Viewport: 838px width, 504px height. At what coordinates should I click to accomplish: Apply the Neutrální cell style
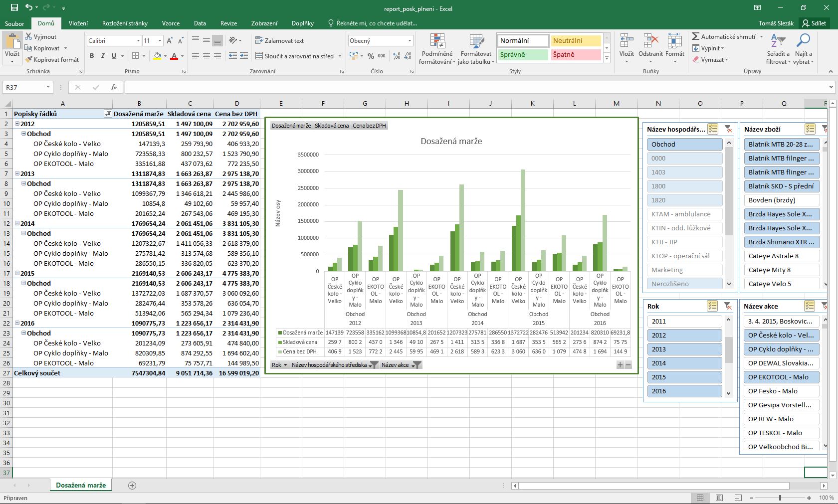pos(575,41)
